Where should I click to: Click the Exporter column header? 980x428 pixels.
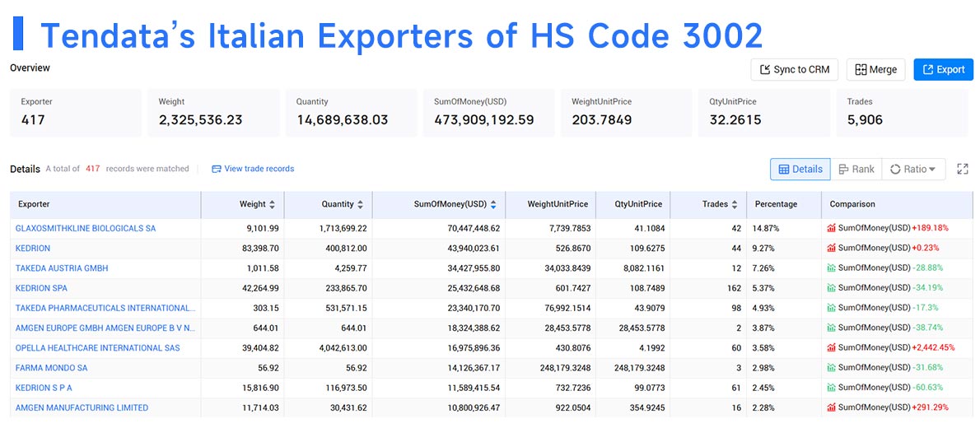[105, 204]
